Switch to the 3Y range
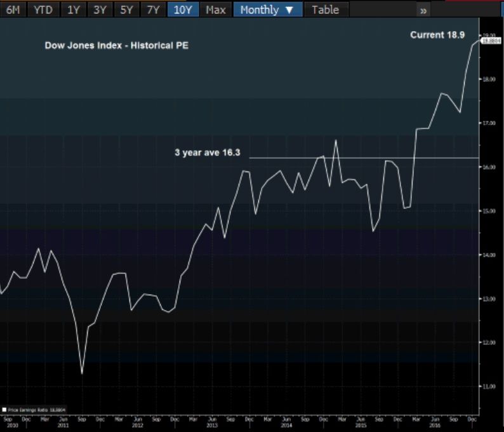Viewport: 504px width, 432px height. [100, 10]
